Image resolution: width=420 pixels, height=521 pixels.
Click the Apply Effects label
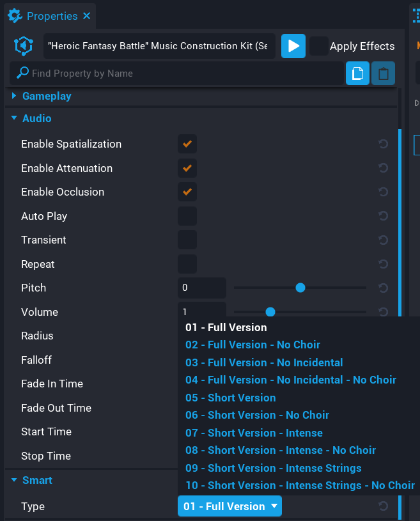(x=362, y=46)
